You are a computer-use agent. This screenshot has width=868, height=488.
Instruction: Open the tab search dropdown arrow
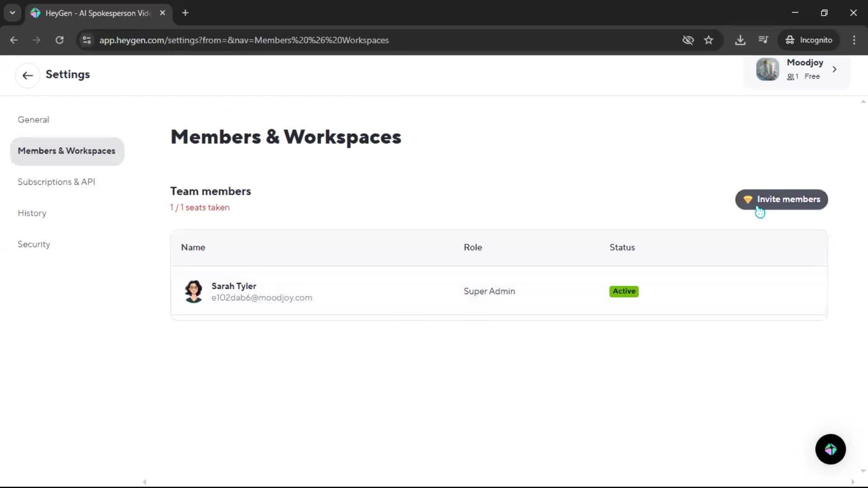[12, 13]
